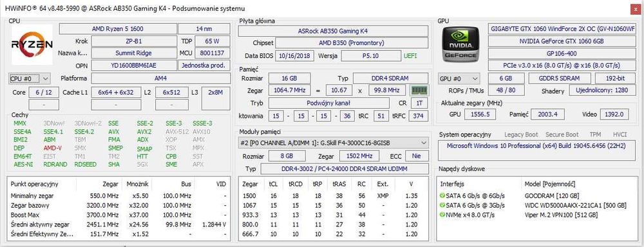Click the AMD B350 (Promontory) chipset value

click(x=352, y=42)
